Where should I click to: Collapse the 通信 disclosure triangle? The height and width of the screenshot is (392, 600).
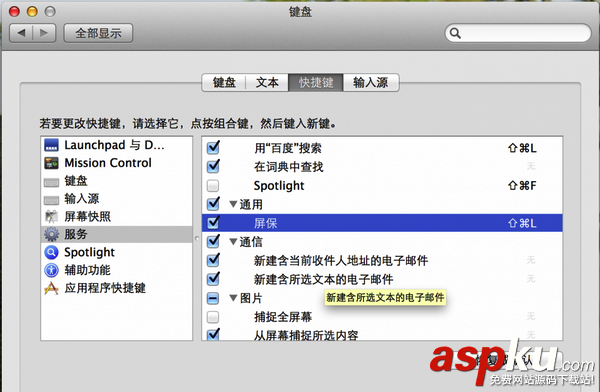pos(233,242)
